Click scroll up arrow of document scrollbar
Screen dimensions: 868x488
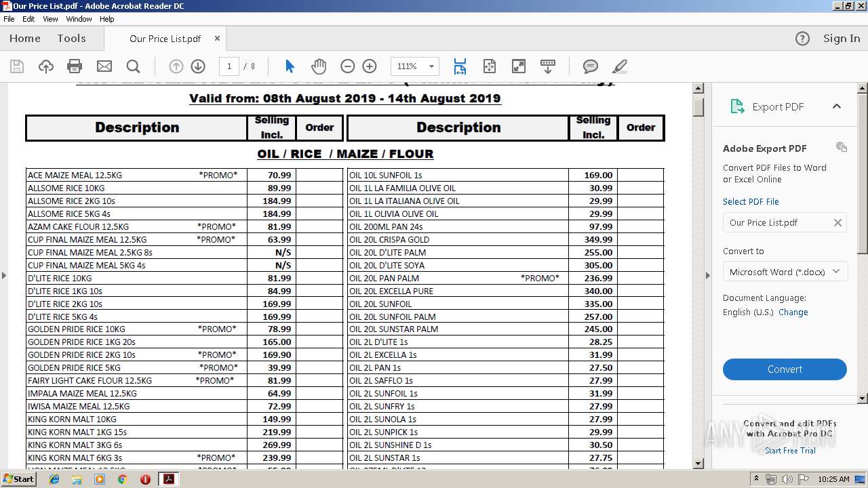[698, 89]
